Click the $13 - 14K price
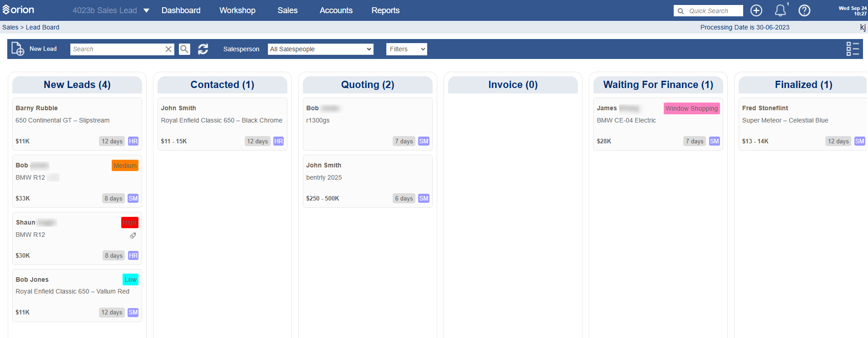This screenshot has width=868, height=338. click(755, 141)
